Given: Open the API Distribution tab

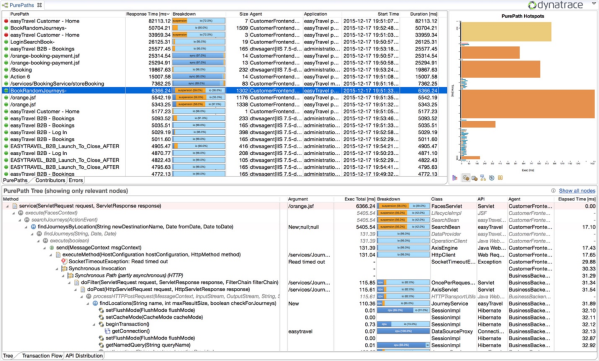Looking at the screenshot, I should tap(84, 356).
